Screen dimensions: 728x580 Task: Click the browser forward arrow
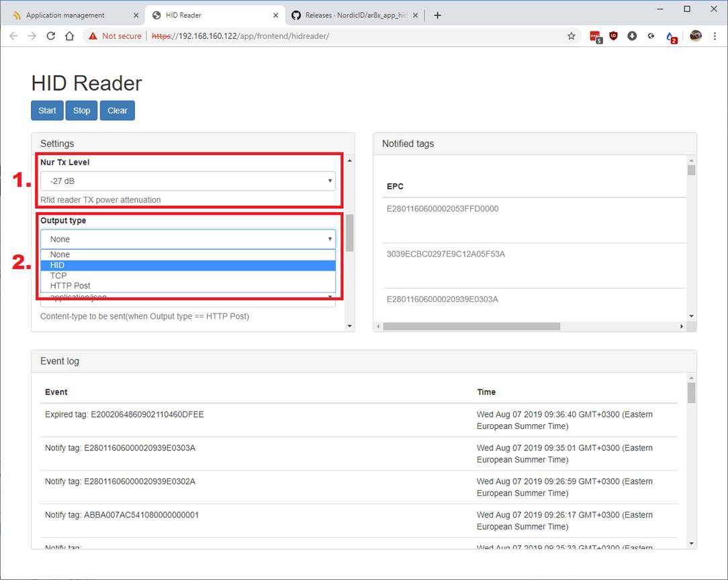(x=32, y=36)
